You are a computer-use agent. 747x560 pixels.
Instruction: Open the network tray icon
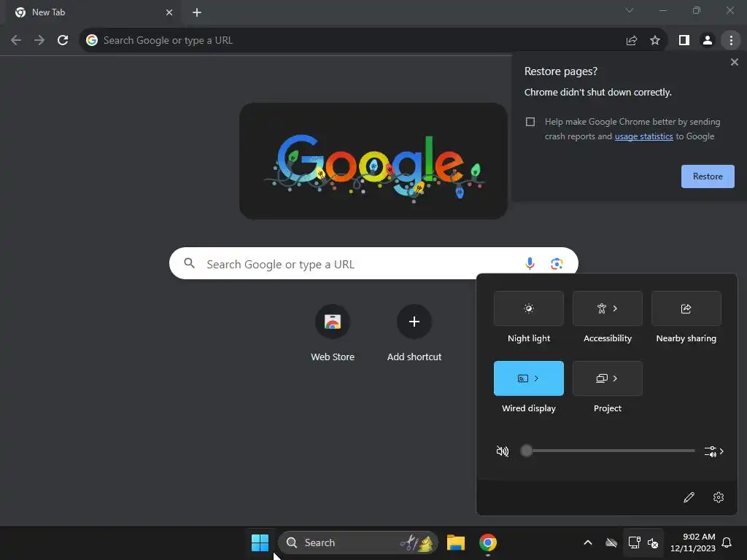coord(634,542)
